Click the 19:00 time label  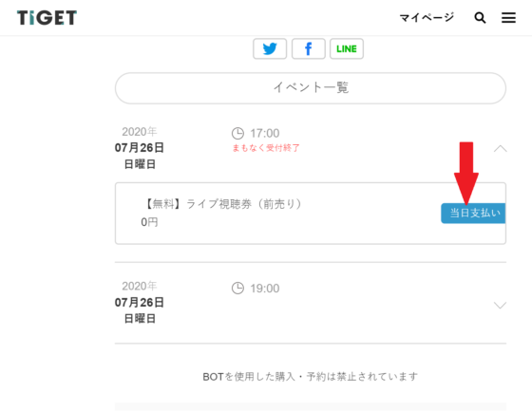coord(265,289)
